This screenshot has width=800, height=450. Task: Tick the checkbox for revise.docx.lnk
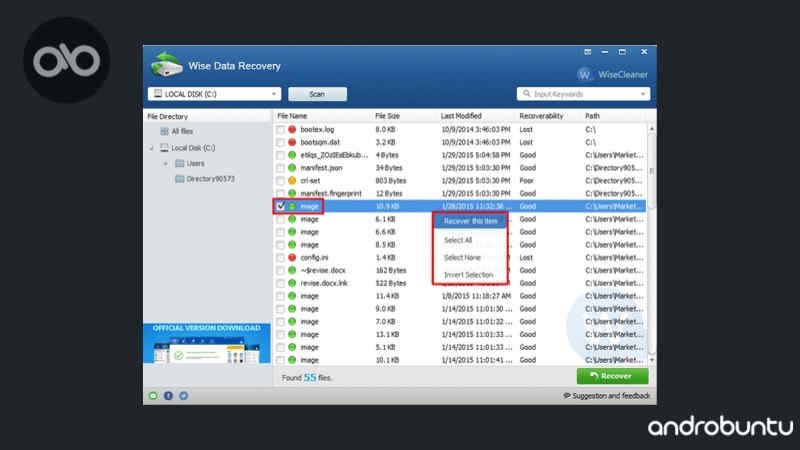coord(280,283)
